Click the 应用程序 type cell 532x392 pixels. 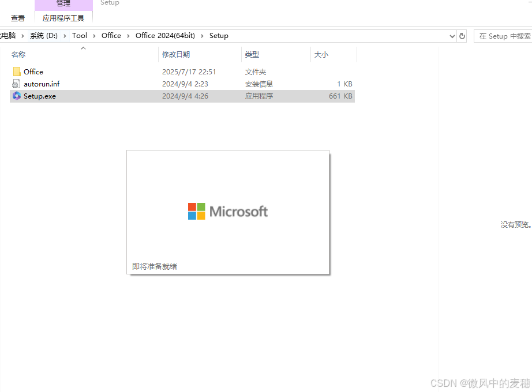259,96
